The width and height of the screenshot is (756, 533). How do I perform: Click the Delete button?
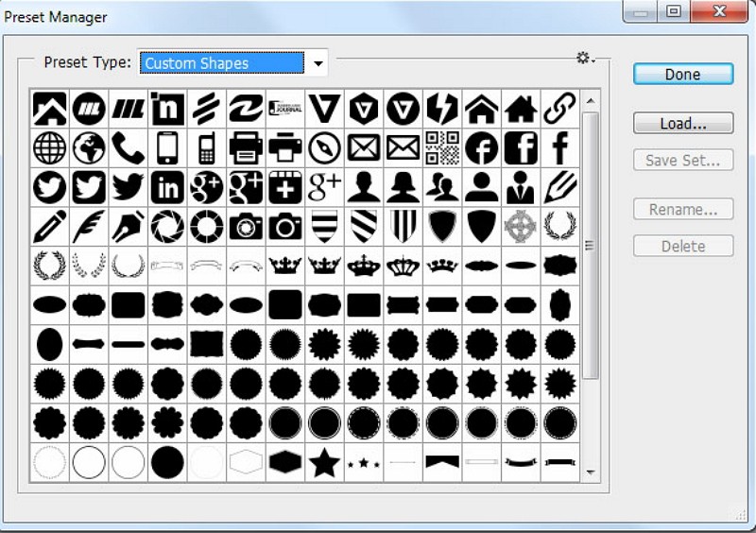click(683, 246)
